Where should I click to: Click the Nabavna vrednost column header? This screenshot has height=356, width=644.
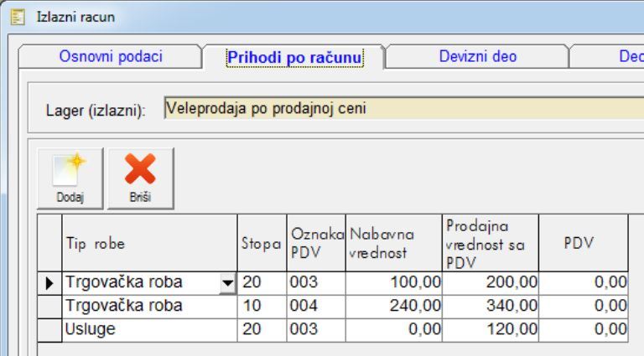pyautogui.click(x=394, y=243)
